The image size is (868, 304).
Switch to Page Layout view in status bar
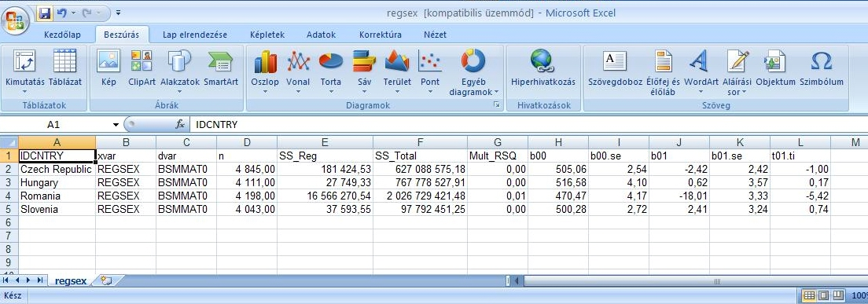[x=823, y=295]
